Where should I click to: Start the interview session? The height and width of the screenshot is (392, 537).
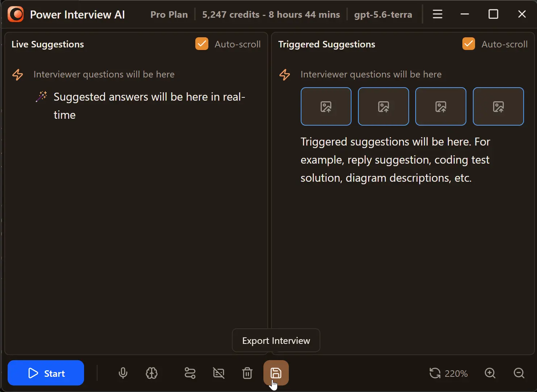pyautogui.click(x=46, y=373)
